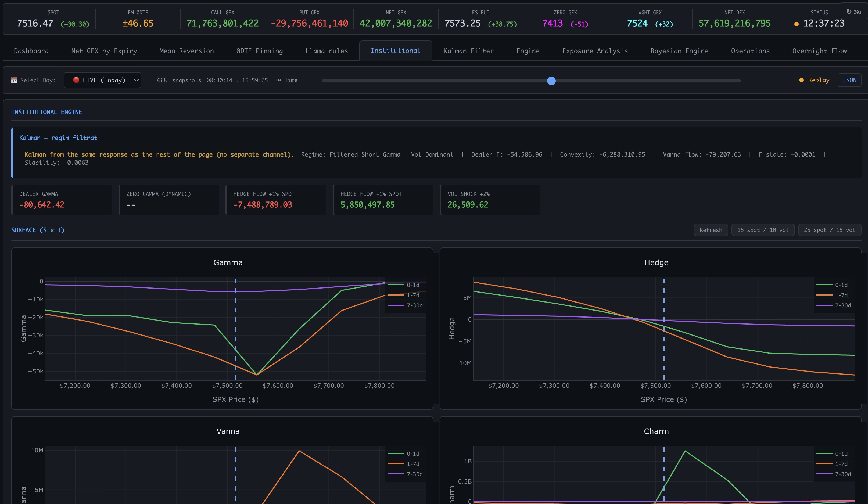The height and width of the screenshot is (504, 868).
Task: Toggle 0-1d series in Charm legend
Action: [x=832, y=454]
